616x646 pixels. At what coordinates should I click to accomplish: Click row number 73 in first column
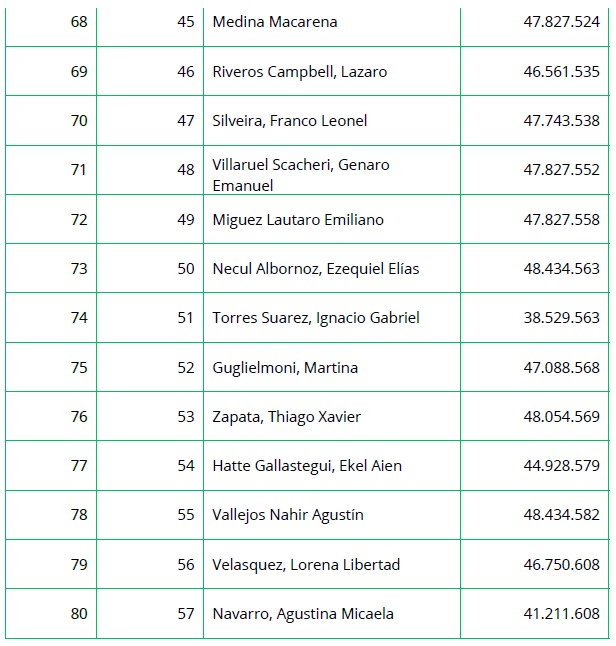click(x=79, y=269)
